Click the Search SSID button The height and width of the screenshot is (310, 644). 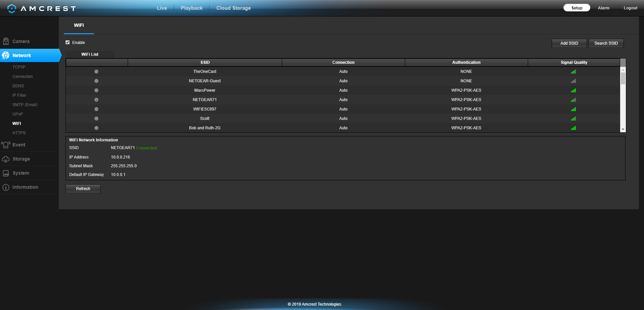pos(606,43)
